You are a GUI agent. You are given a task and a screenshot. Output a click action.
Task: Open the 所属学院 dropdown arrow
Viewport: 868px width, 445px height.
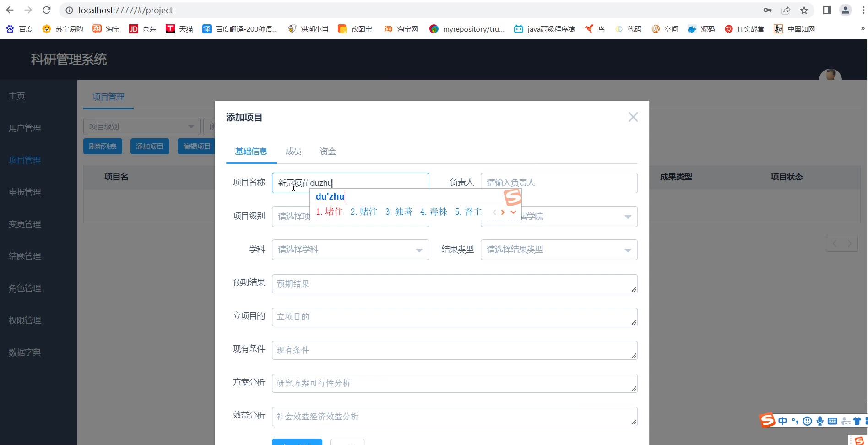point(628,217)
